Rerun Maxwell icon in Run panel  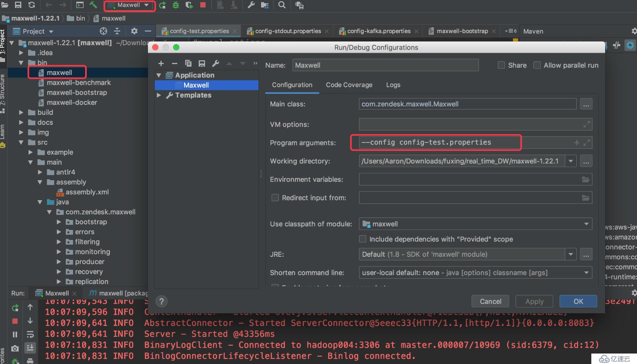pyautogui.click(x=15, y=308)
